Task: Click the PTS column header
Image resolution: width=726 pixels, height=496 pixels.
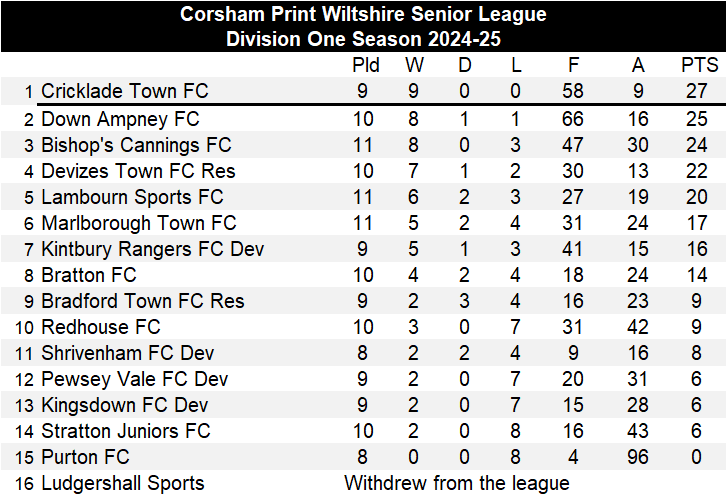Action: [x=699, y=65]
